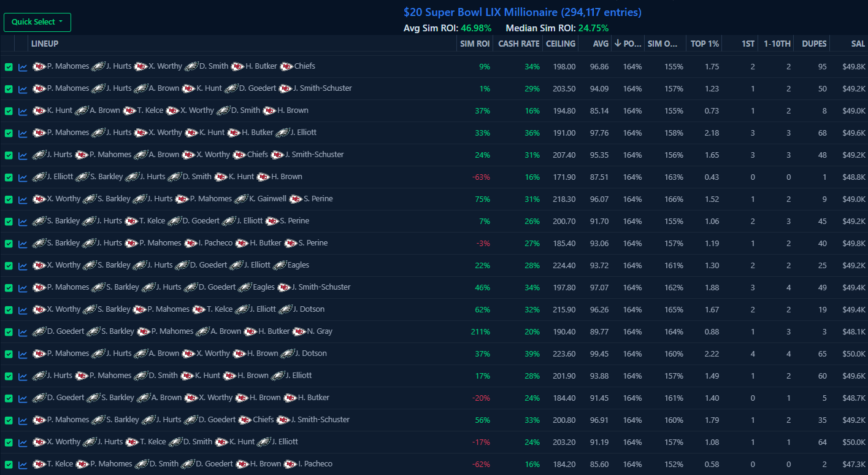Open chart icon for 184.40 ceiling lineup
Screen dimensions: 868x475
23,398
